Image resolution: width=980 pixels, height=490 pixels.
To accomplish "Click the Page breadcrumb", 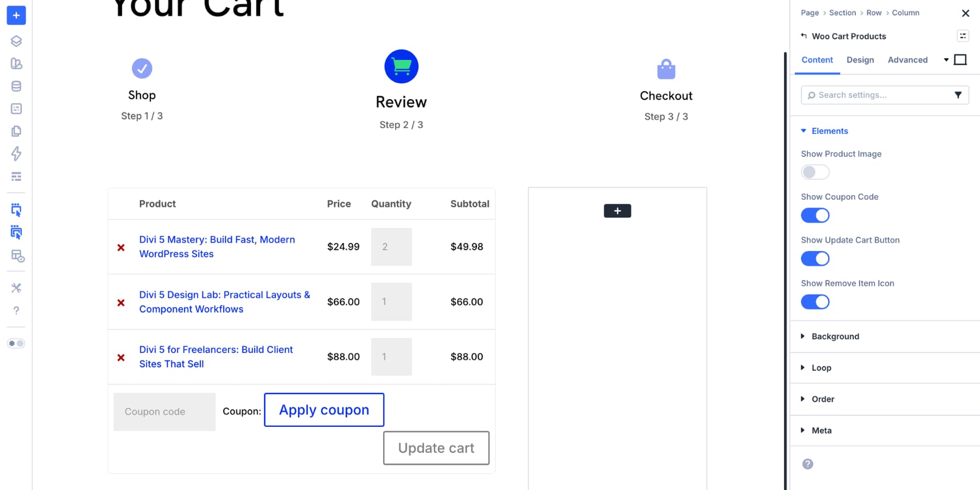I will pyautogui.click(x=810, y=13).
